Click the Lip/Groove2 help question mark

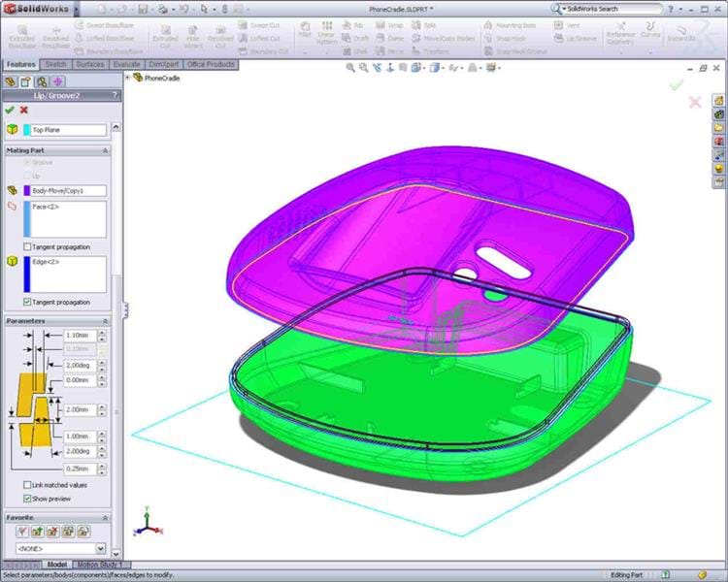tap(115, 95)
